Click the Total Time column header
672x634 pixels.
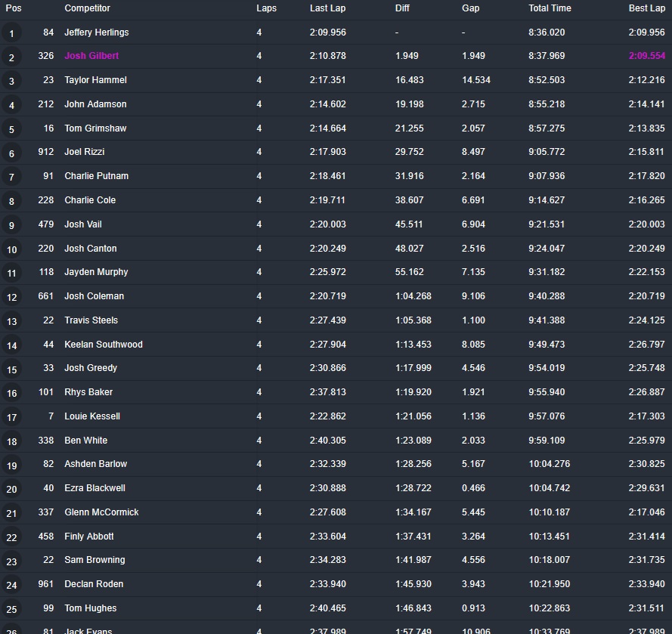tap(550, 8)
